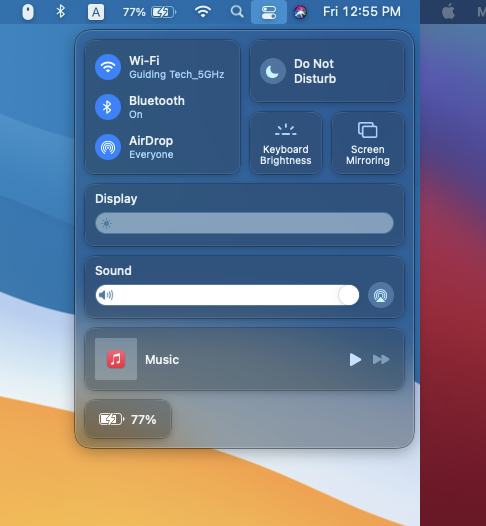Toggle the Bluetooth blue circle icon

[x=108, y=107]
